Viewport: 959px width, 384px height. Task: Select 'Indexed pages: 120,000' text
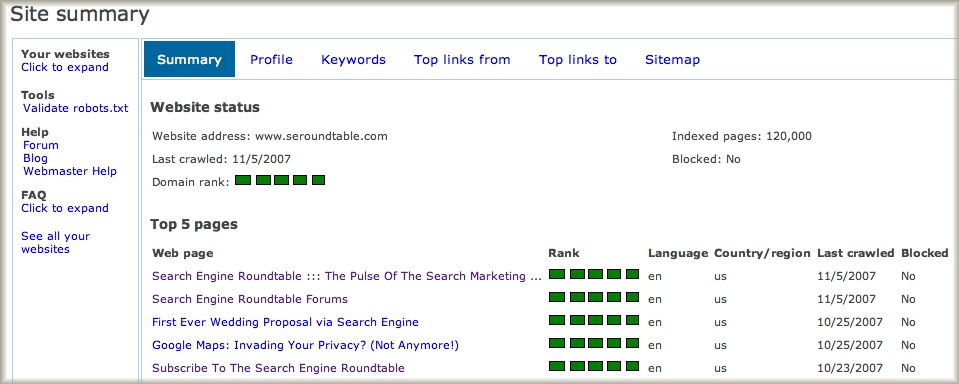click(x=742, y=136)
